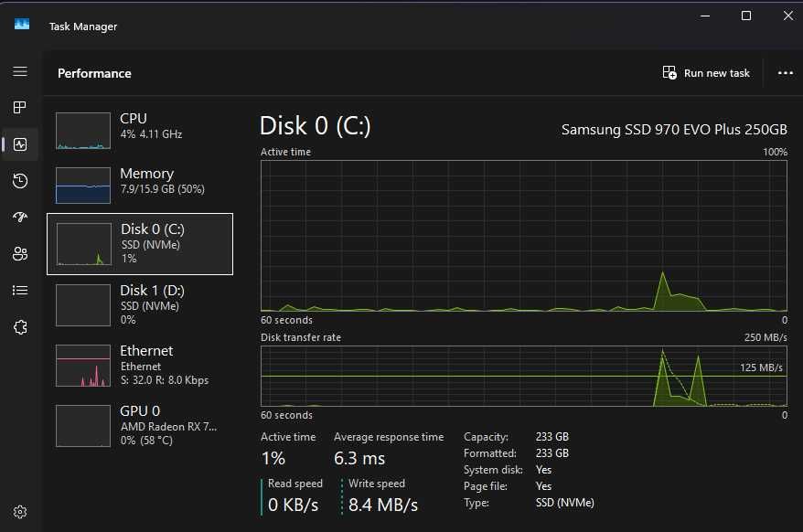Click the '125 MB/s' midline label

[x=761, y=367]
